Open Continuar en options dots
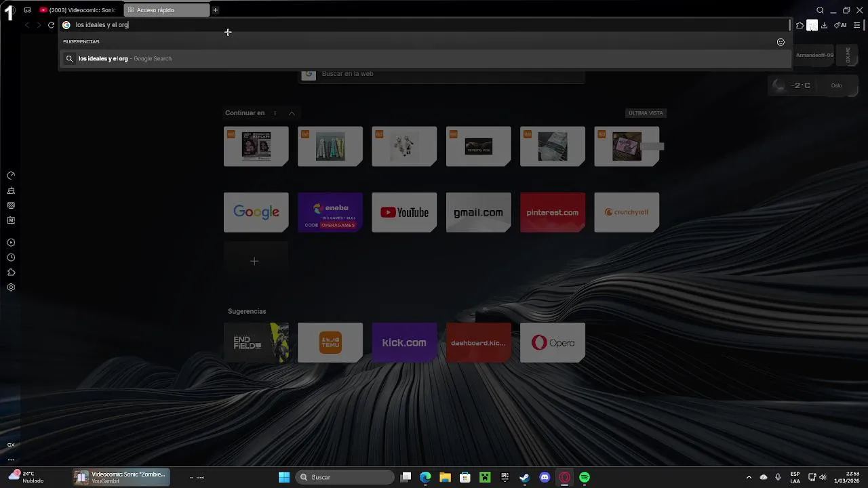The height and width of the screenshot is (488, 868). [275, 113]
